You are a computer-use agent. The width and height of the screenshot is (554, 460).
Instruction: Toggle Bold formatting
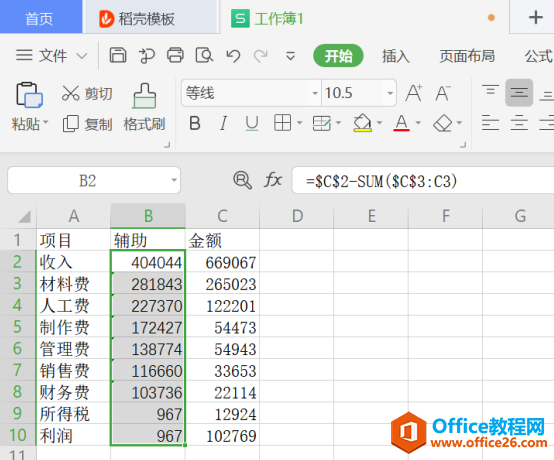pyautogui.click(x=195, y=123)
